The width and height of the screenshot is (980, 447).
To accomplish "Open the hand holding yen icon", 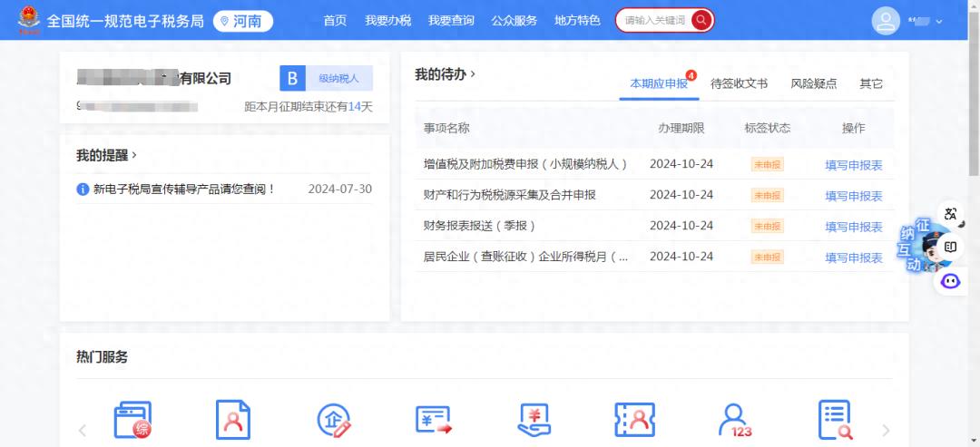I will click(534, 420).
